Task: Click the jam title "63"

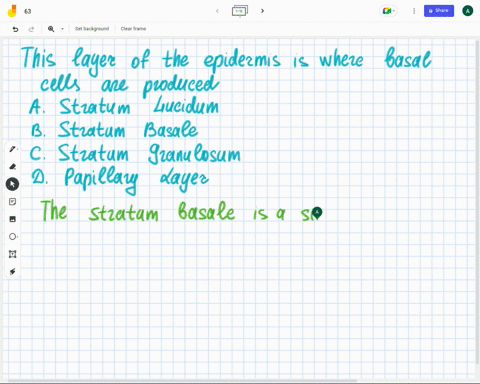Action: coord(28,11)
